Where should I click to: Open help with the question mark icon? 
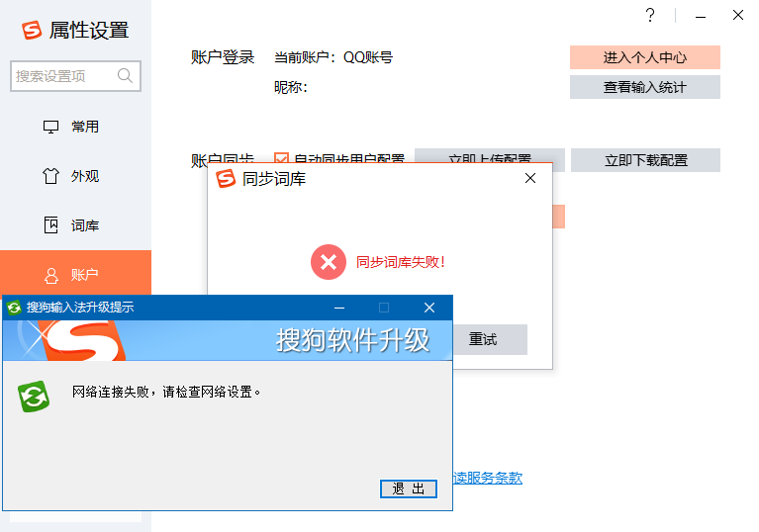(x=650, y=16)
